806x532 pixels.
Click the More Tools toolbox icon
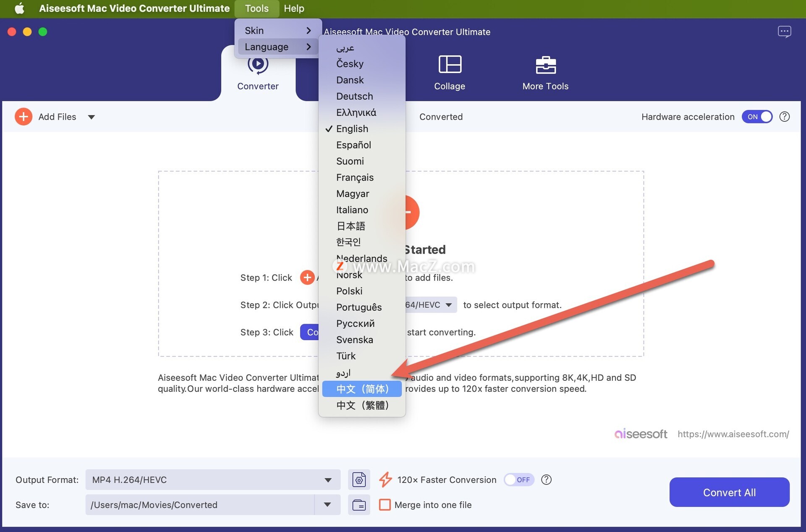pos(546,65)
